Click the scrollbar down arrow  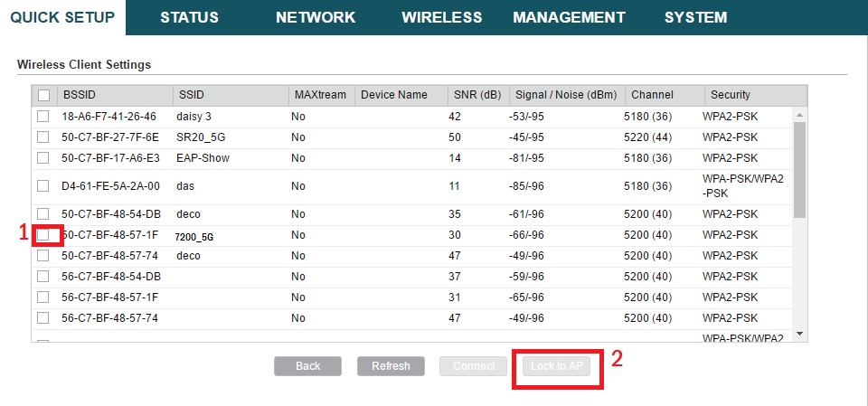click(798, 335)
